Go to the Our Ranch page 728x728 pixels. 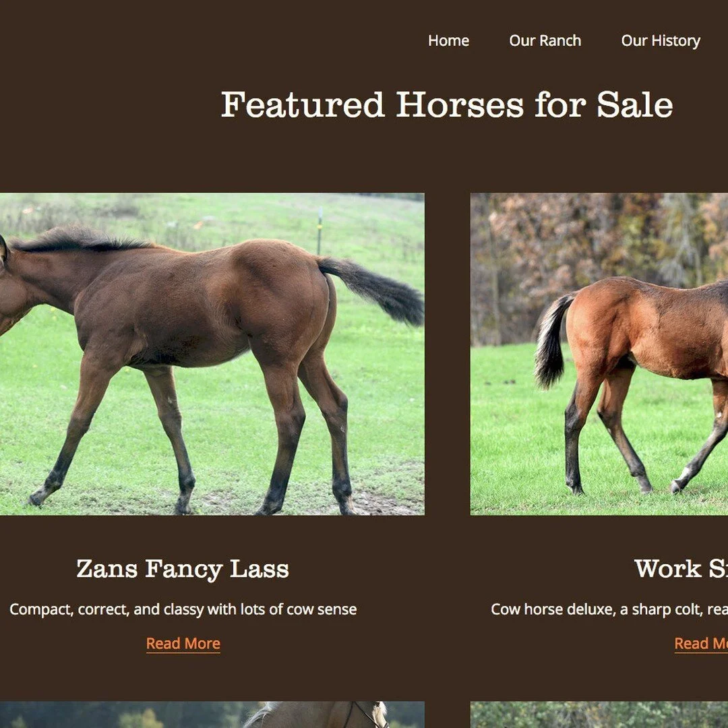click(545, 40)
